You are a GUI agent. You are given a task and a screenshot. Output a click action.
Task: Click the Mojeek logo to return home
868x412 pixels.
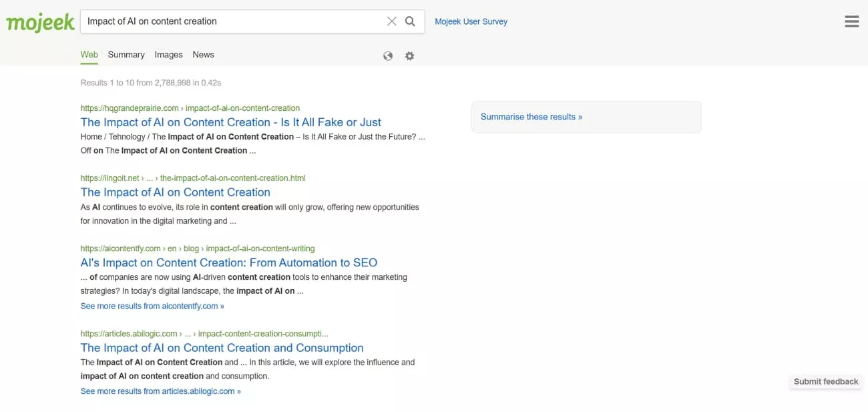(x=39, y=21)
